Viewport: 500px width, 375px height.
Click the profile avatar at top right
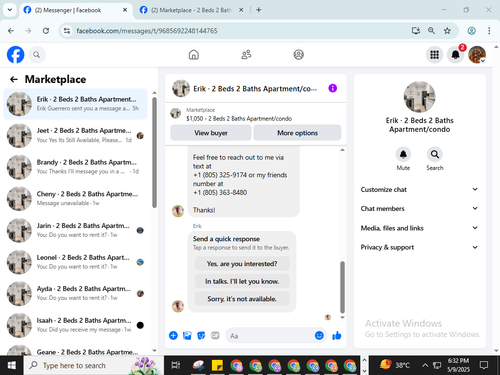pyautogui.click(x=477, y=55)
